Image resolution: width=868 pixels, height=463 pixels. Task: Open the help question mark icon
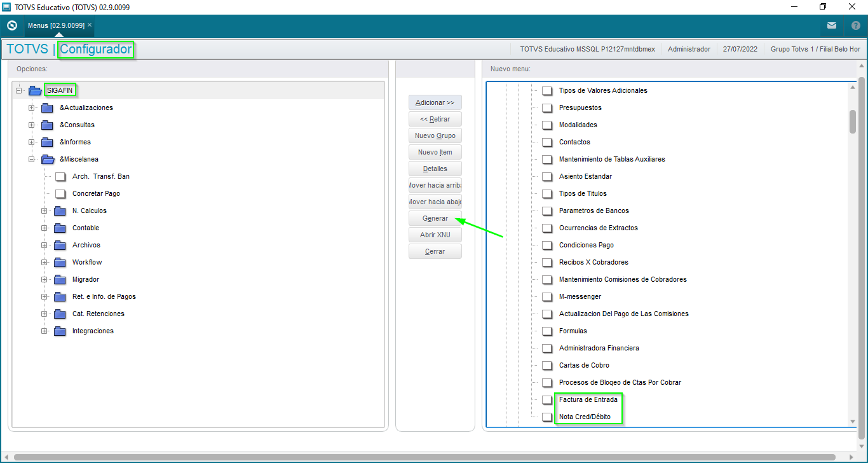855,25
